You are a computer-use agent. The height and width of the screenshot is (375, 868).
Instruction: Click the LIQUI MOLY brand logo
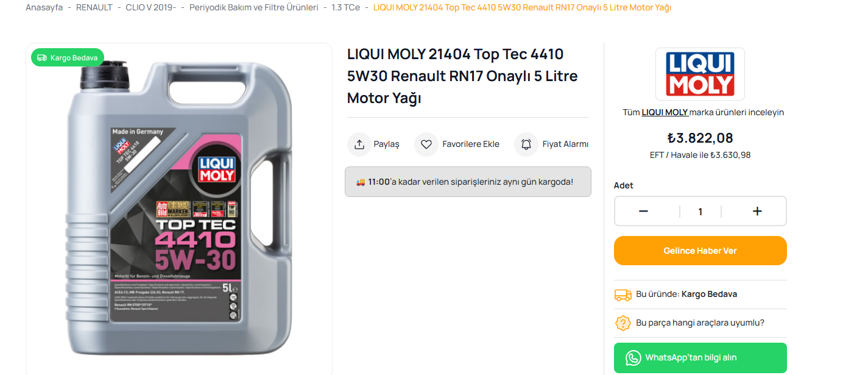(x=700, y=74)
